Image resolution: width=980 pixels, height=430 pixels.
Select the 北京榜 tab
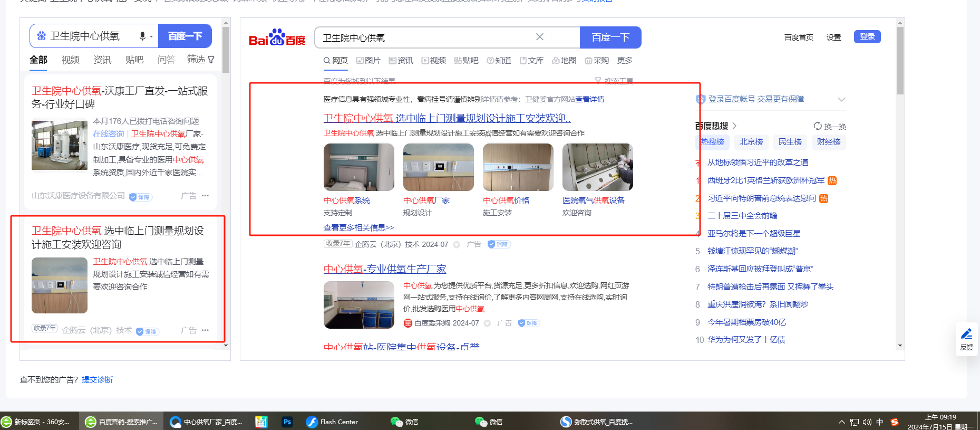pyautogui.click(x=751, y=142)
